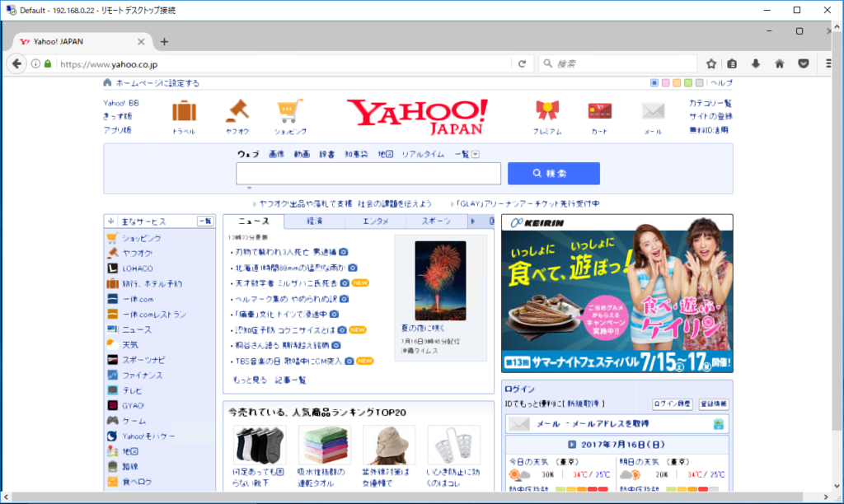Open a new browser tab with plus

pyautogui.click(x=164, y=41)
